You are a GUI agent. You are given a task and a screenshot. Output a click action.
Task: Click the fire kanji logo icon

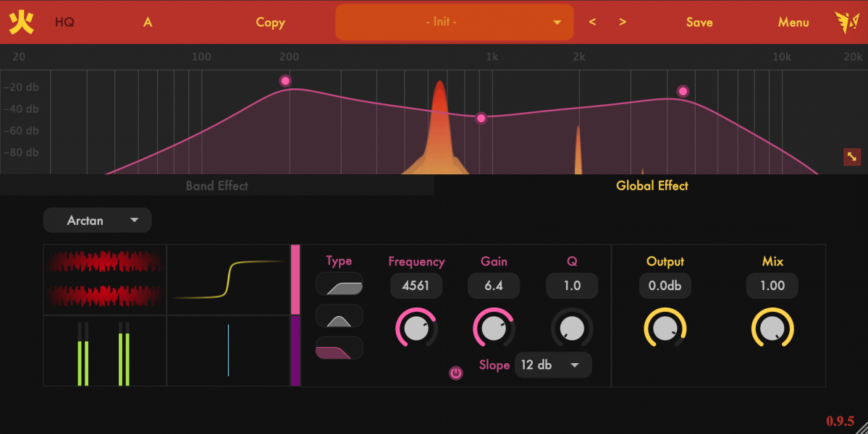coord(22,22)
